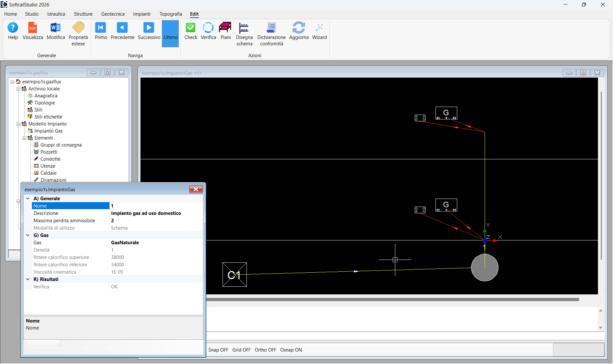Click the Aggiorna refresh icon

299,31
